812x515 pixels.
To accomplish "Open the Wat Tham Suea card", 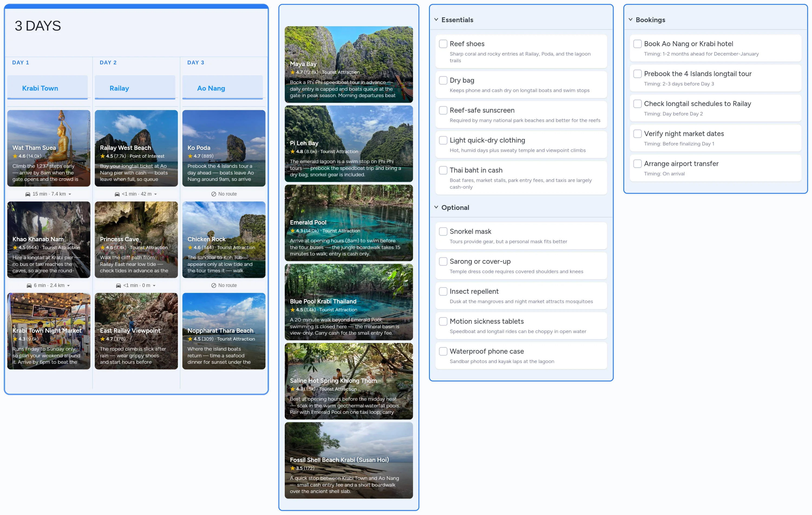I will (x=49, y=148).
